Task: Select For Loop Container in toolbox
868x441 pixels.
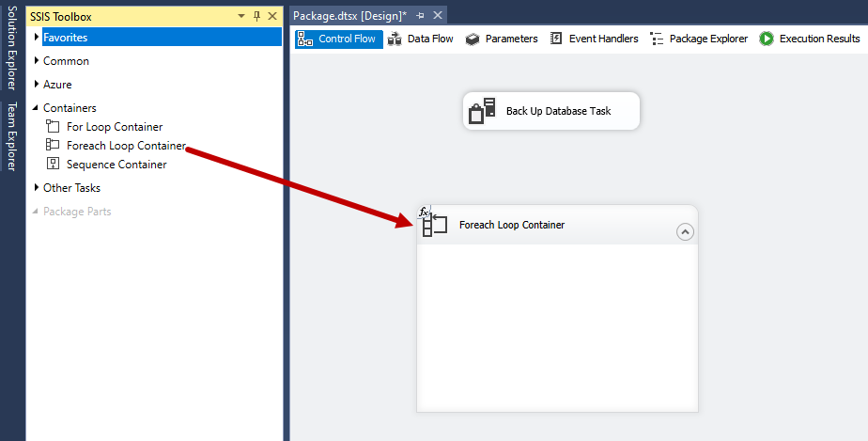Action: pyautogui.click(x=115, y=126)
